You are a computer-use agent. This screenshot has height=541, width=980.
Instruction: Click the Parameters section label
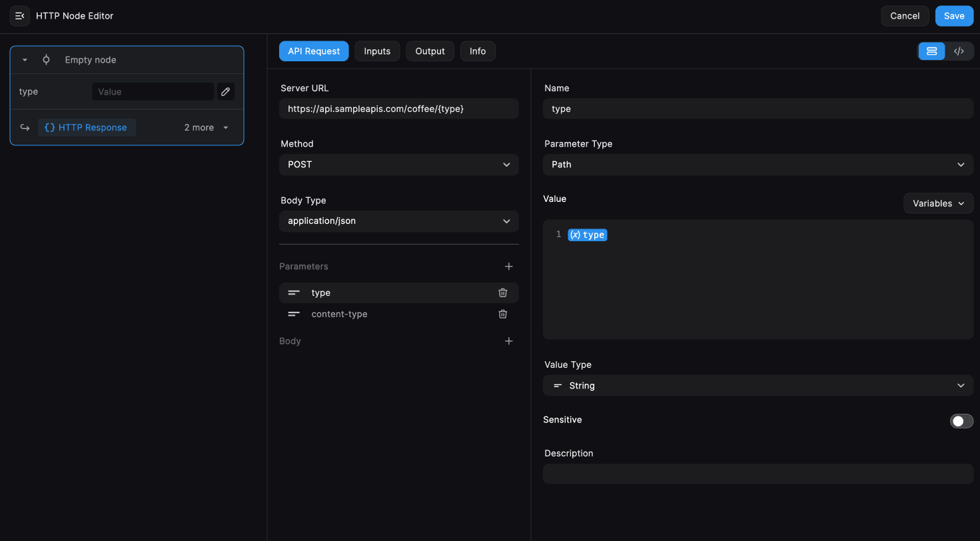[x=304, y=267]
